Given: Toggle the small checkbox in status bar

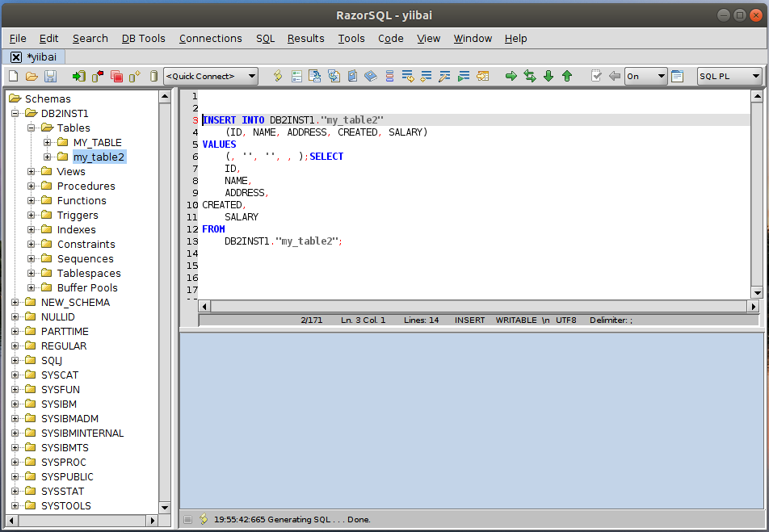Looking at the screenshot, I should (187, 519).
